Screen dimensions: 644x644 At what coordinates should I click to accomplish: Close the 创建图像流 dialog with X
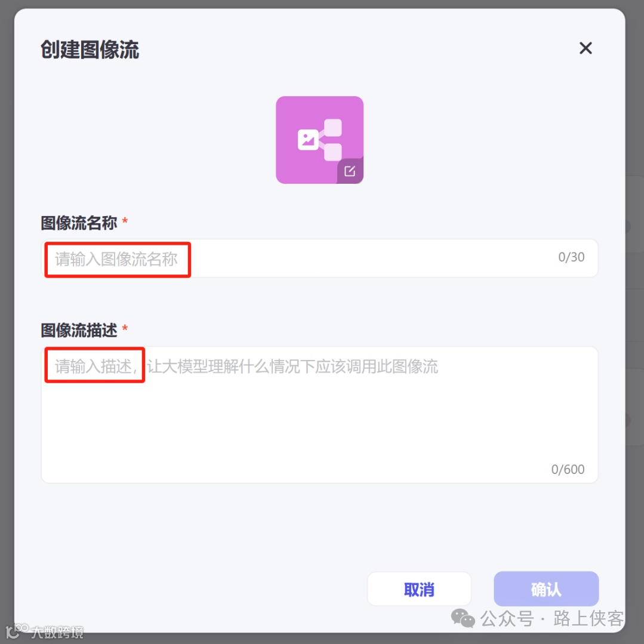pyautogui.click(x=586, y=48)
